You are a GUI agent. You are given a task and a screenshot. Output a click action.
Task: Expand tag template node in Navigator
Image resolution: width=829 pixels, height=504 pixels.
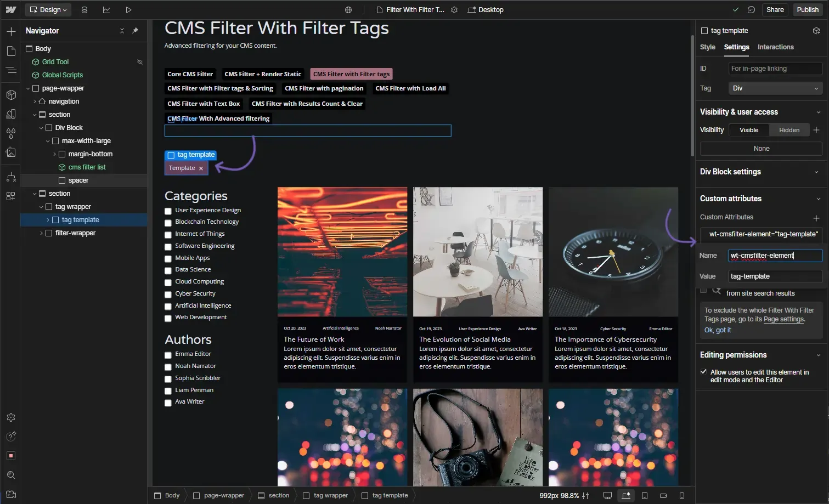pos(48,220)
